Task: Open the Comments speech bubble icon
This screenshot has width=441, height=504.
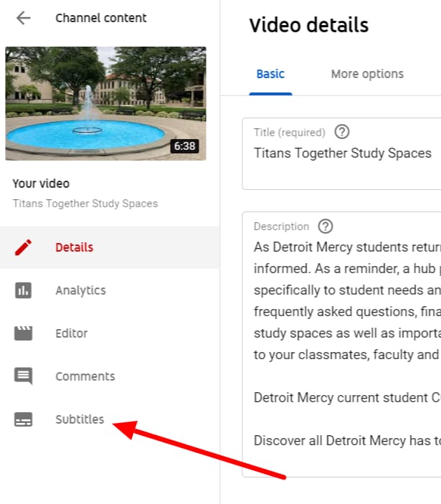Action: [x=23, y=376]
